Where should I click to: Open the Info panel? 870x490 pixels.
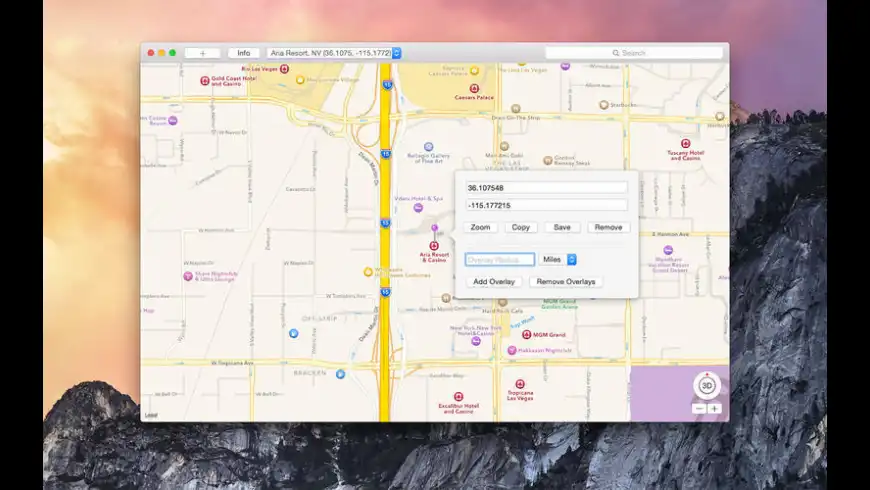(x=244, y=53)
